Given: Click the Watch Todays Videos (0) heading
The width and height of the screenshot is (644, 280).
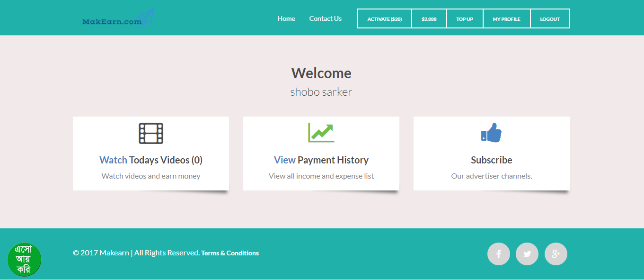Looking at the screenshot, I should pyautogui.click(x=151, y=160).
